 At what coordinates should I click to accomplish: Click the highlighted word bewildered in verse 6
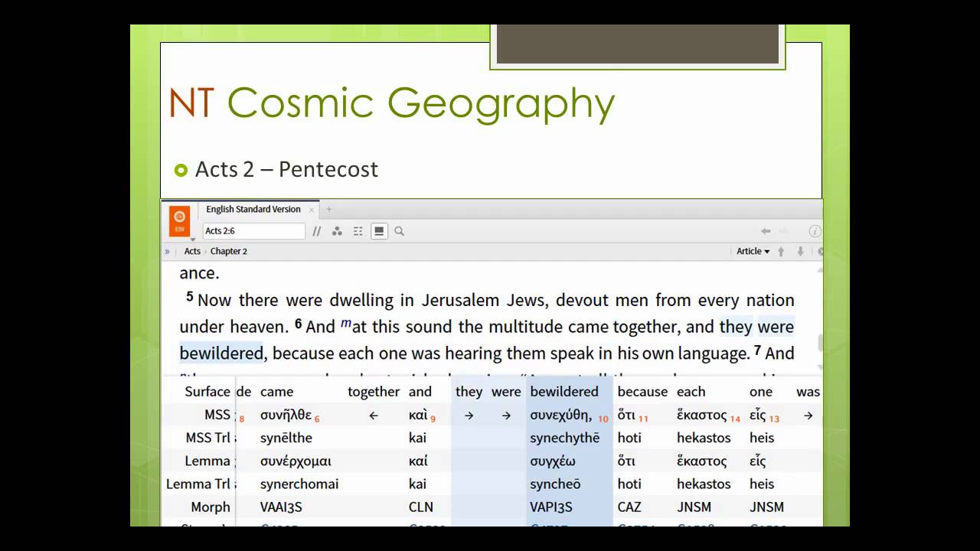tap(221, 353)
